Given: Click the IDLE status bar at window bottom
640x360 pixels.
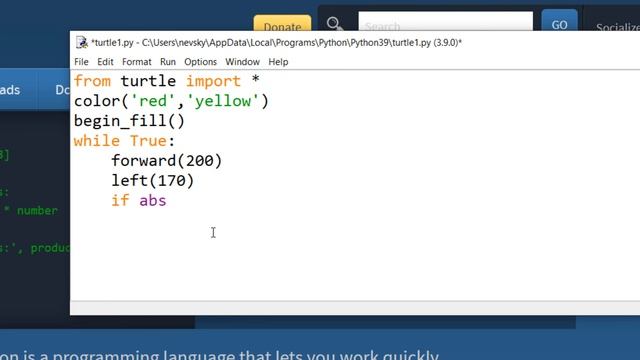Looking at the screenshot, I should click(355, 308).
